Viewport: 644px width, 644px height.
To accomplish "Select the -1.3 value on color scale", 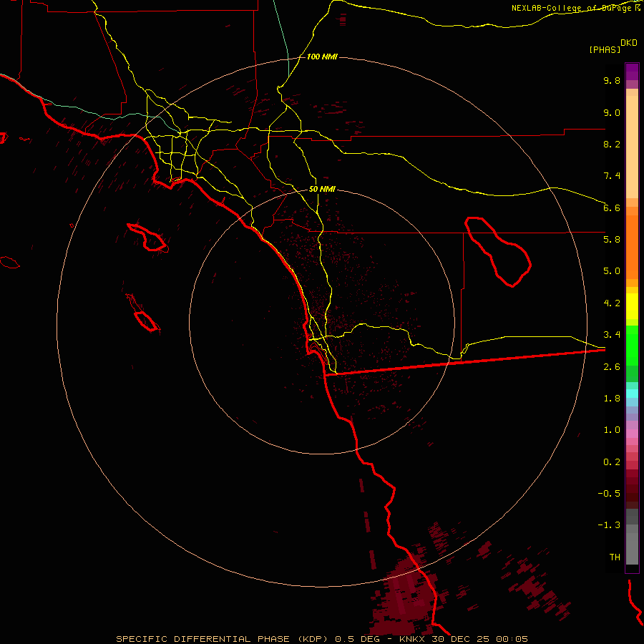I will pyautogui.click(x=609, y=526).
